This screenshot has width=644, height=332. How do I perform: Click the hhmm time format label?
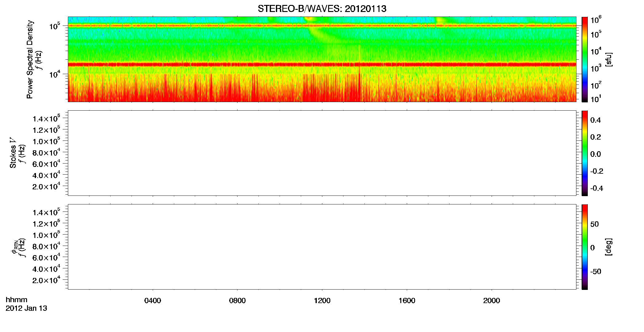[17, 300]
